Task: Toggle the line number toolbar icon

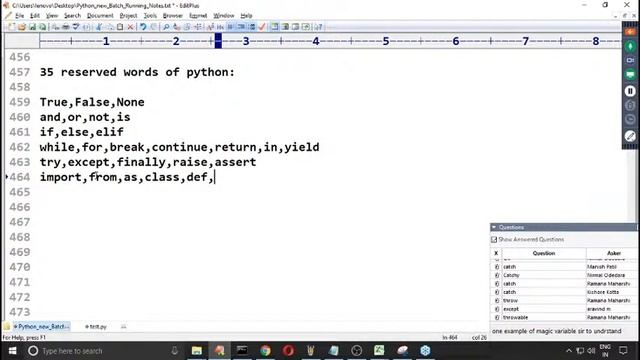Action: pyautogui.click(x=252, y=27)
